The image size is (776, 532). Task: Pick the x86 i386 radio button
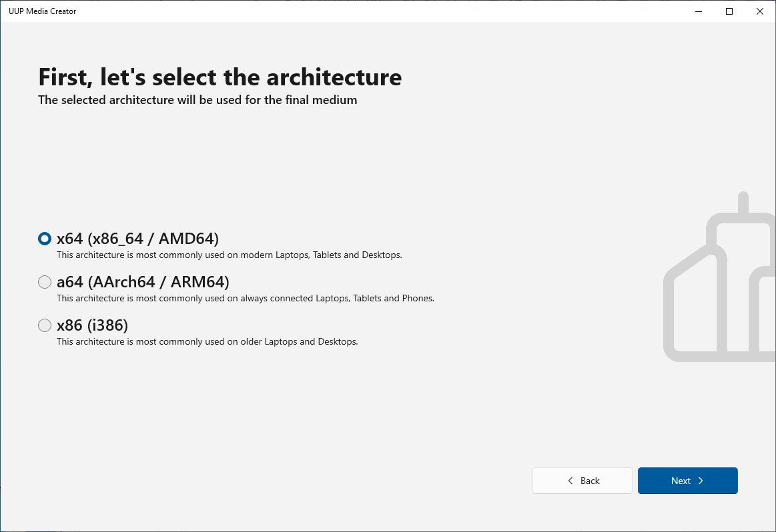click(x=45, y=325)
